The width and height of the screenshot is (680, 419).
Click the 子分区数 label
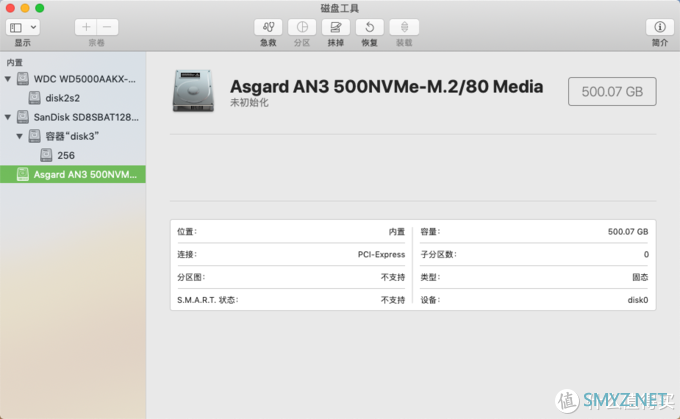pos(438,255)
